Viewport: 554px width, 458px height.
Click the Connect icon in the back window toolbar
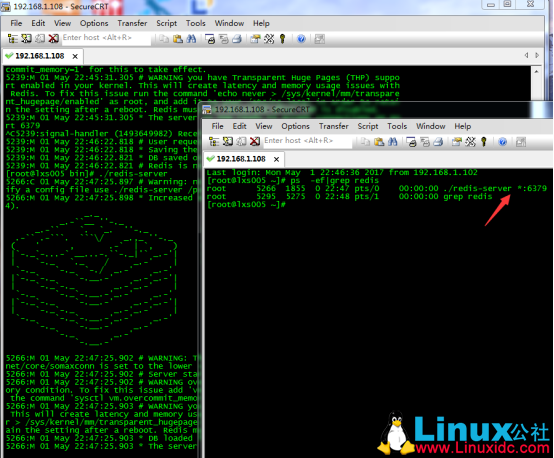(x=13, y=39)
